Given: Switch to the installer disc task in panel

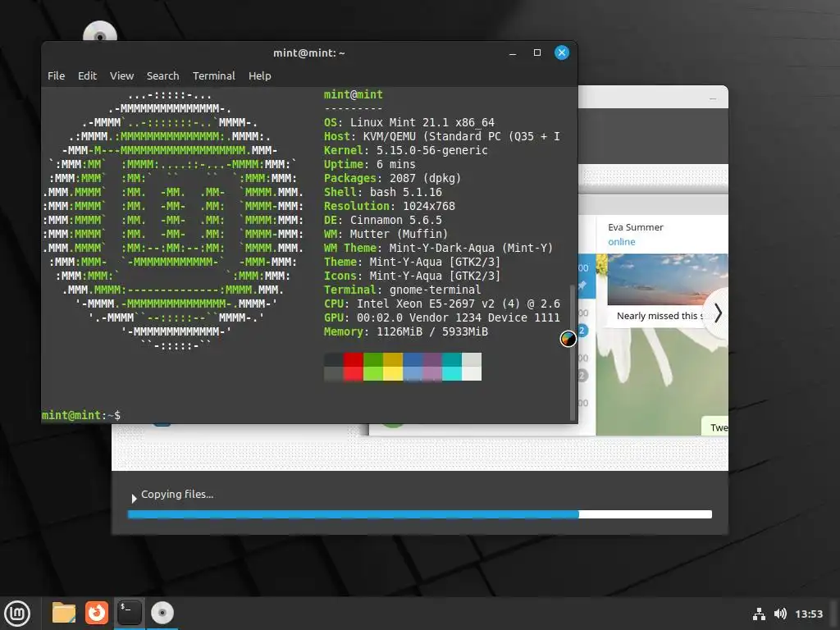Looking at the screenshot, I should [162, 613].
